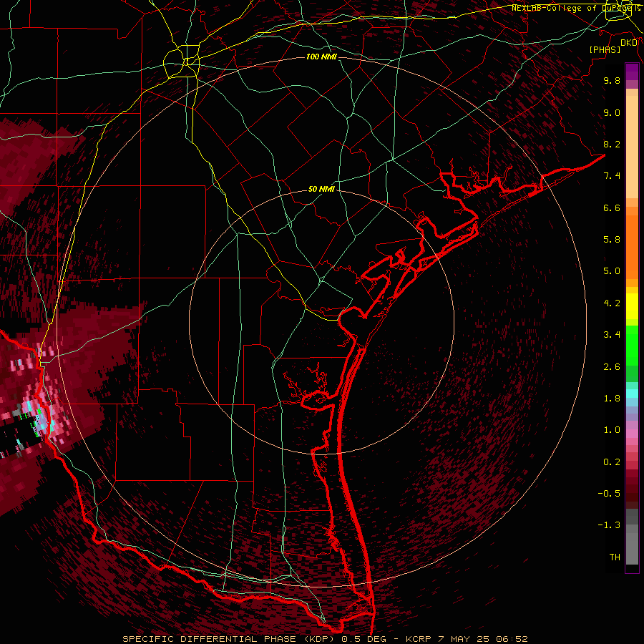Screen dimensions: 644x644
Task: Click the "-0.5" scale value
Action: [x=609, y=494]
